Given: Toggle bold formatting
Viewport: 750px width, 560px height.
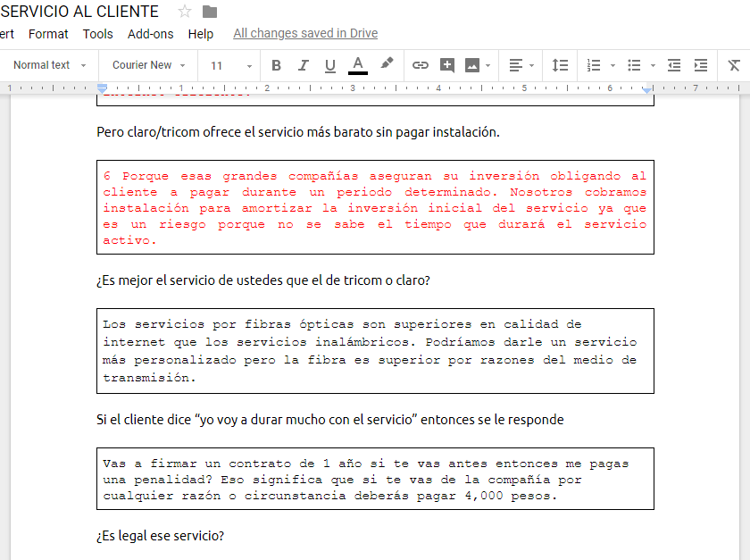Looking at the screenshot, I should [276, 65].
